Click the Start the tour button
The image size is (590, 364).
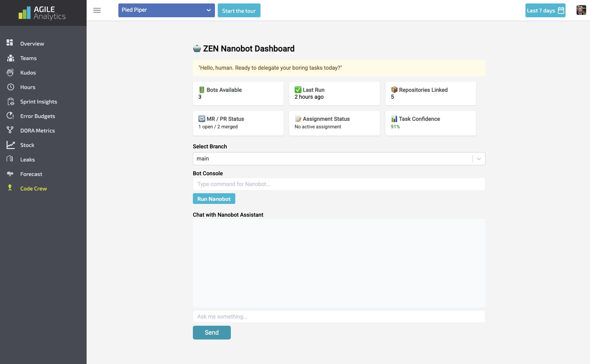[x=239, y=11]
